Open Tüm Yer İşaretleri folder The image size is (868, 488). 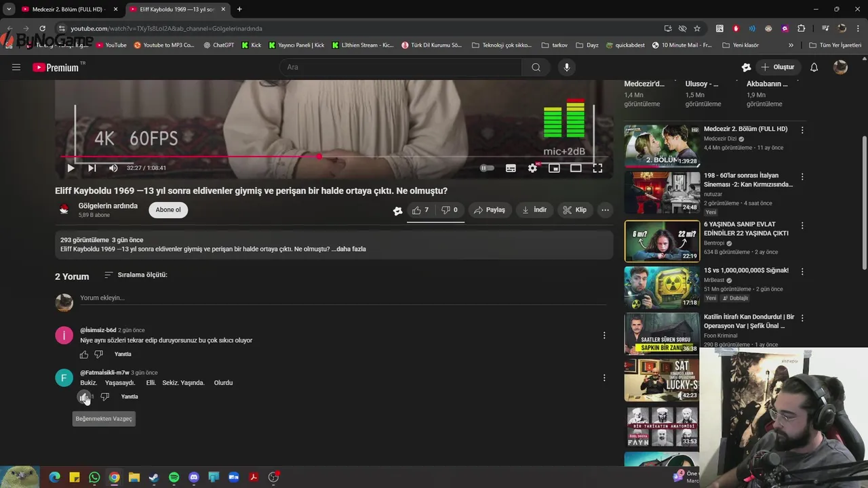click(x=835, y=45)
